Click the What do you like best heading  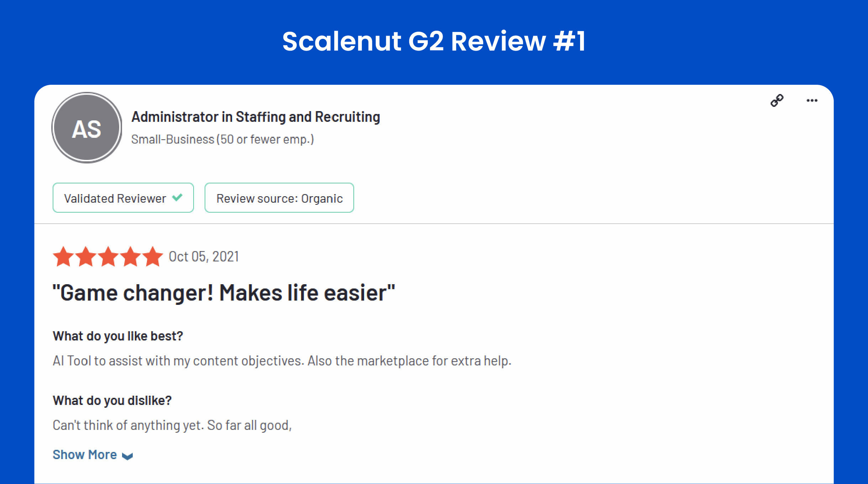pos(118,336)
